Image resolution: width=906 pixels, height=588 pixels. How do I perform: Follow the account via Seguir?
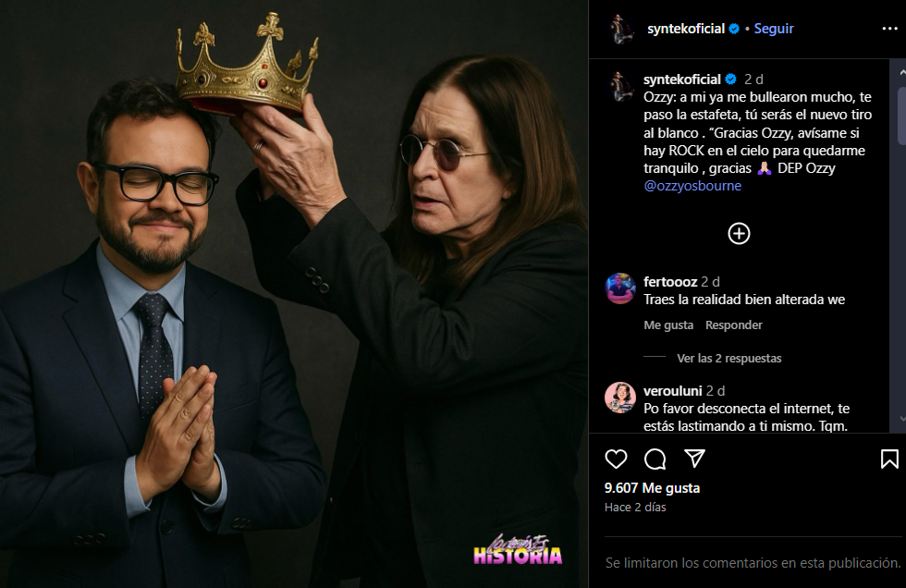tap(774, 29)
